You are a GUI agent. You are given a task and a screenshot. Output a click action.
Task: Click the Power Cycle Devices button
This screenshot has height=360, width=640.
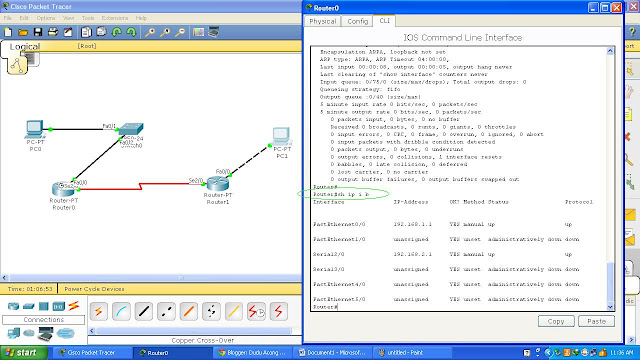tap(94, 289)
